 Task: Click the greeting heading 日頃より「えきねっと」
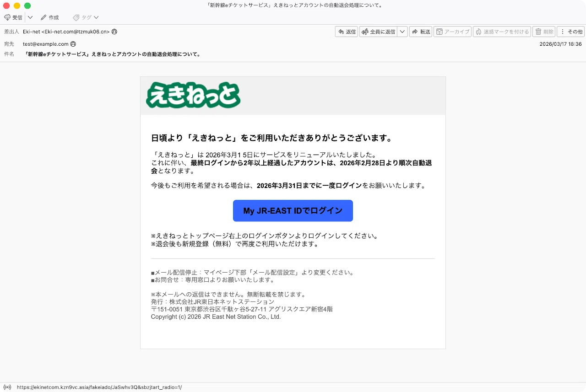click(272, 138)
